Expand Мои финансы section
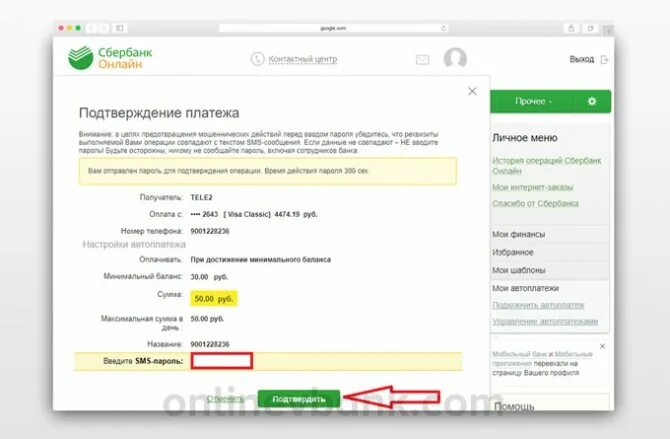The height and width of the screenshot is (439, 670). point(550,234)
